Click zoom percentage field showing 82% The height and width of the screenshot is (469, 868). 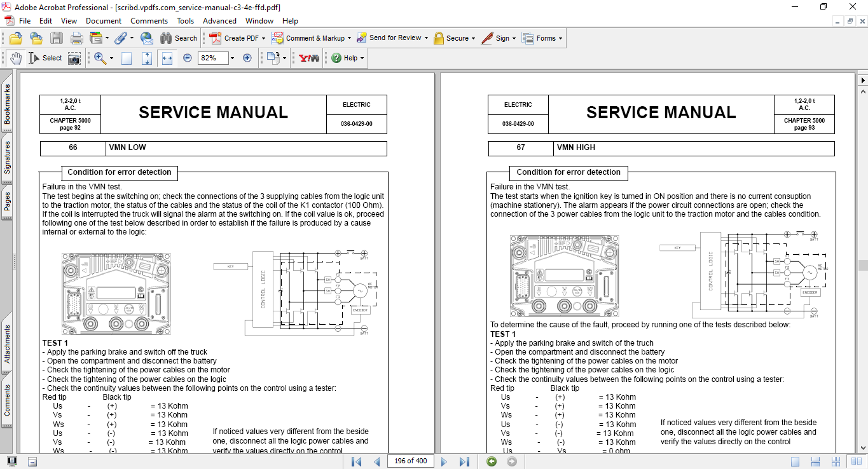212,58
